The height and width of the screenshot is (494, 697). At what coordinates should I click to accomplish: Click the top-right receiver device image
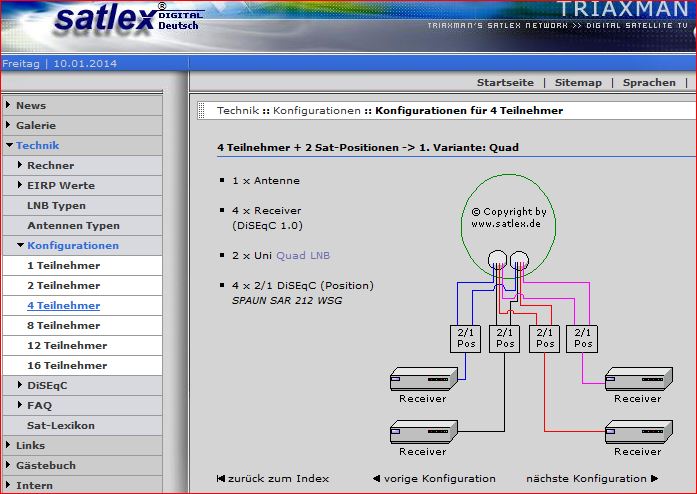[x=637, y=378]
